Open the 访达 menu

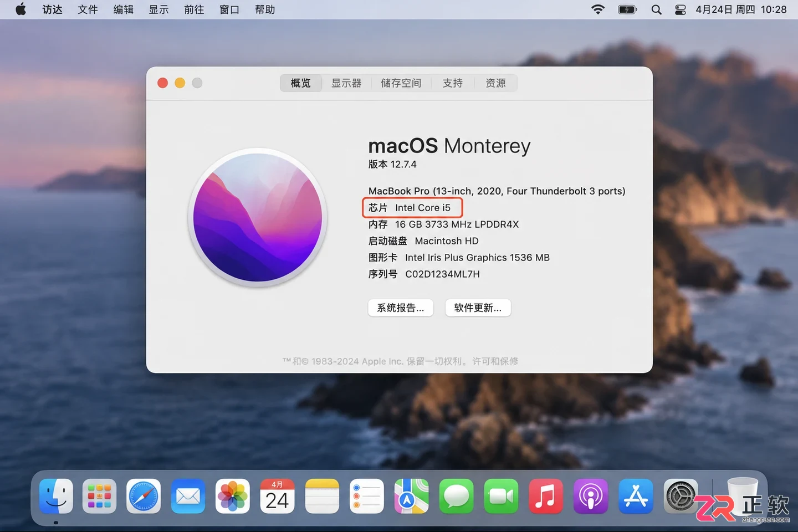(53, 9)
